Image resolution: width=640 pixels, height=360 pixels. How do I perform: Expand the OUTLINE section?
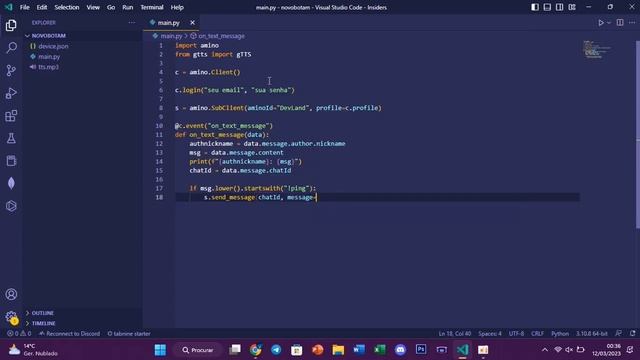[x=42, y=313]
